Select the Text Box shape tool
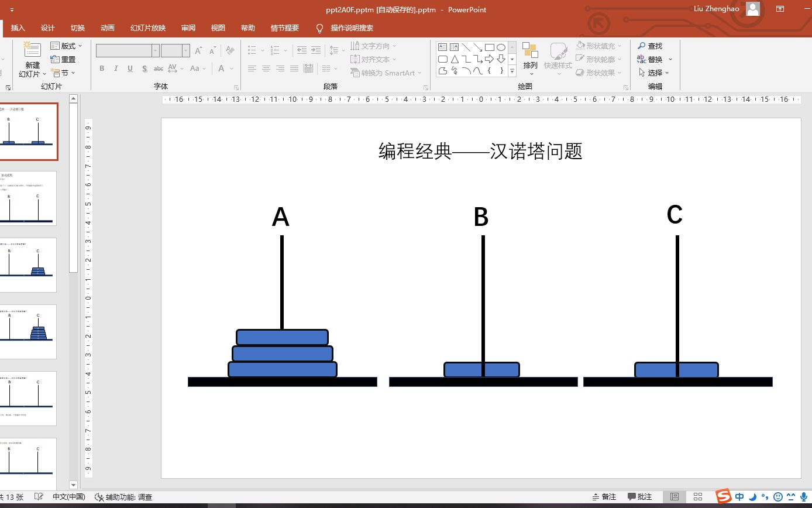Image resolution: width=812 pixels, height=508 pixels. click(443, 47)
